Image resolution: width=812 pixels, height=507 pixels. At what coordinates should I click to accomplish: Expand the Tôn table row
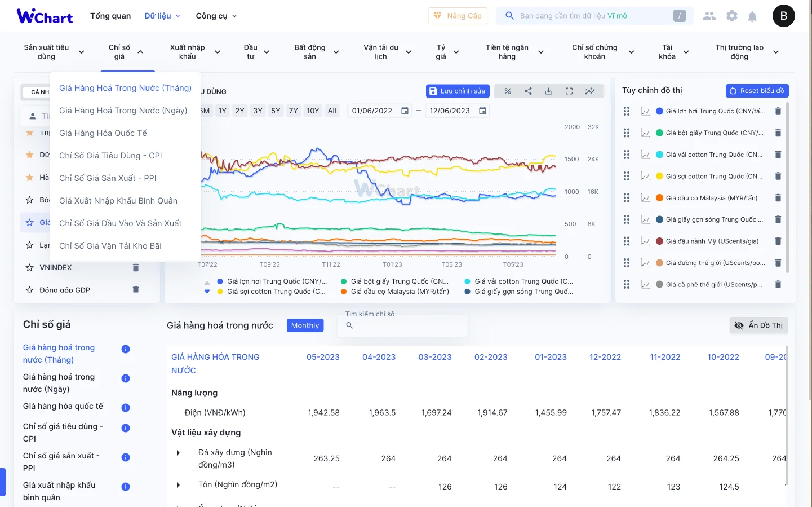pos(178,485)
